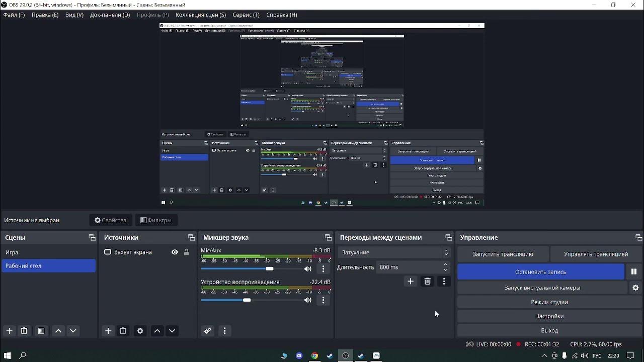The width and height of the screenshot is (644, 362).
Task: Add a new source with plus icon
Action: pyautogui.click(x=108, y=331)
